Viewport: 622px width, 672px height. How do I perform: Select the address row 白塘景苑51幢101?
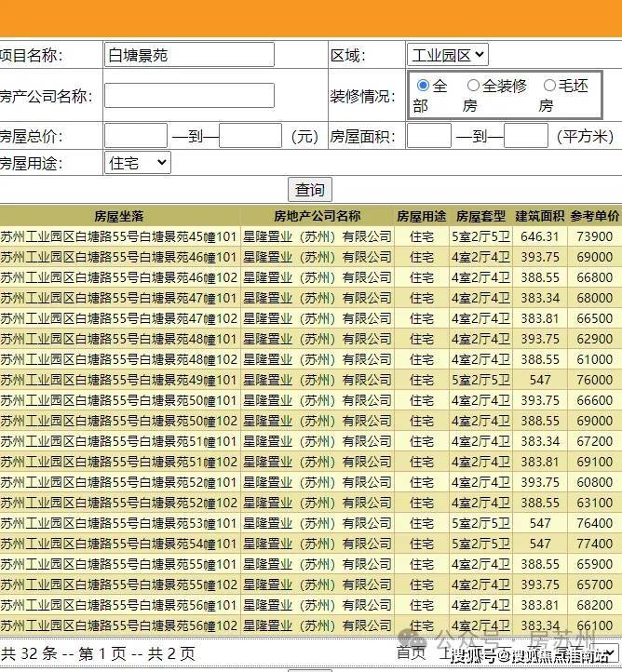119,441
